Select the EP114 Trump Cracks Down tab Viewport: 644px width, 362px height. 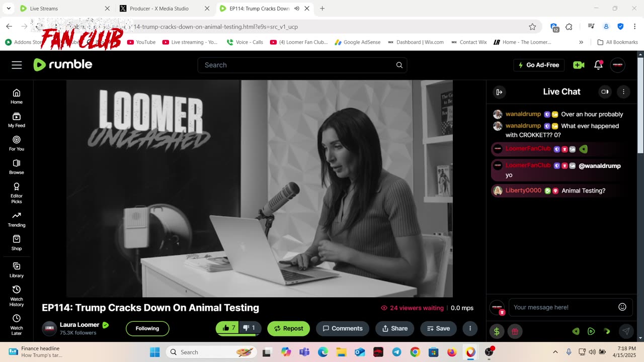pyautogui.click(x=260, y=9)
